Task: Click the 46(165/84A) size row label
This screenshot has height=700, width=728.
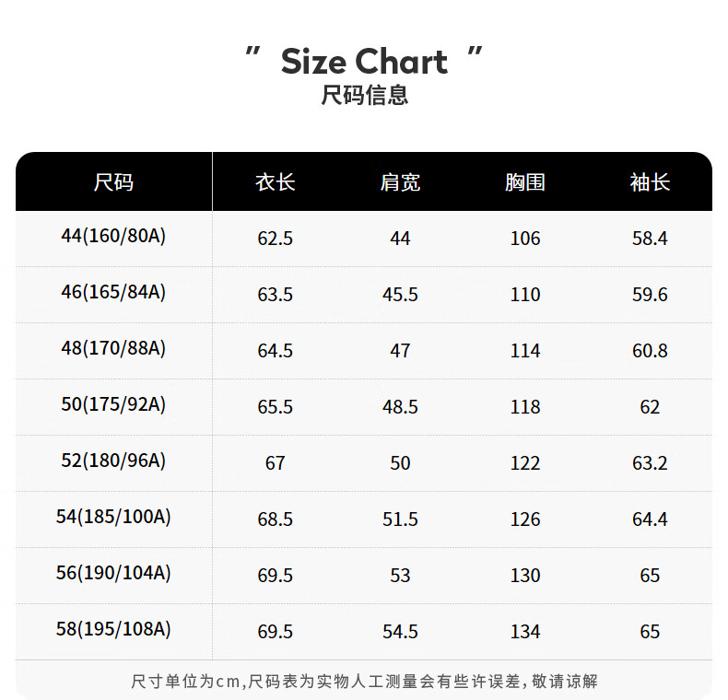Action: [113, 292]
